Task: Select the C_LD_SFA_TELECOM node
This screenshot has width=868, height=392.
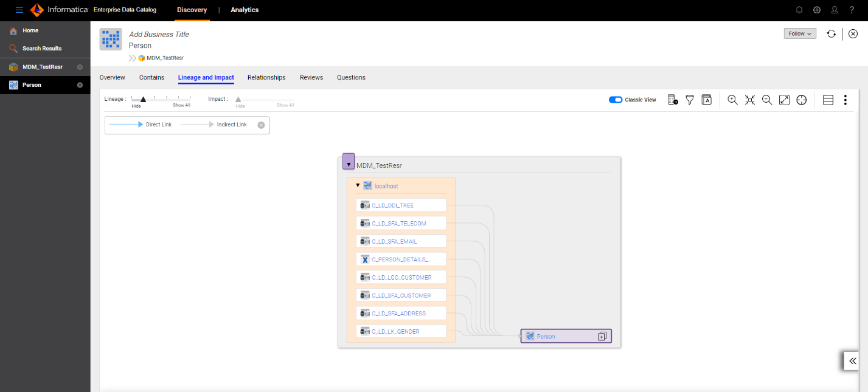Action: (401, 224)
